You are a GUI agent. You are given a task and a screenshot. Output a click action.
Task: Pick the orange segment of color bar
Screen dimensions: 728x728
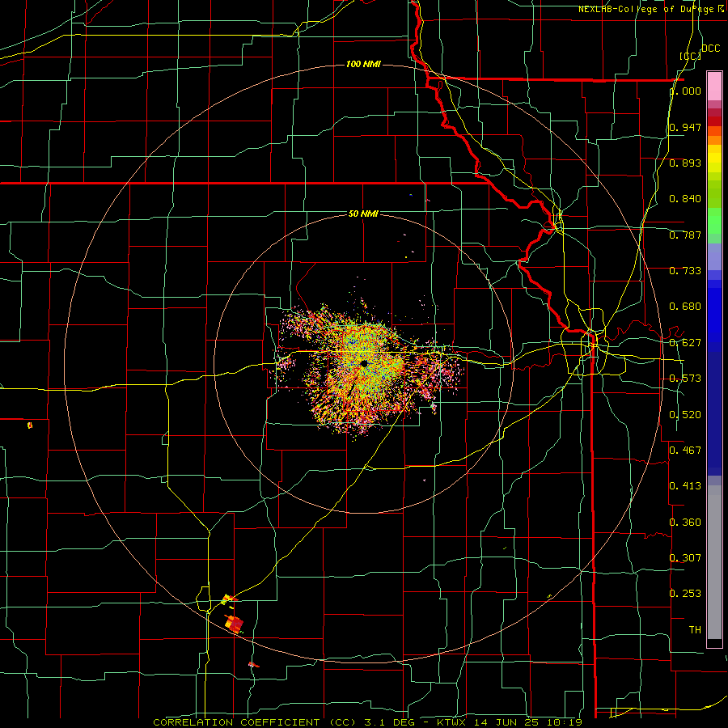pos(714,140)
